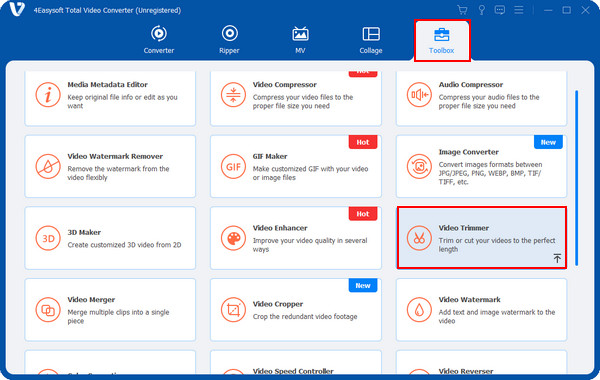Click the Video Merger icon

point(48,310)
